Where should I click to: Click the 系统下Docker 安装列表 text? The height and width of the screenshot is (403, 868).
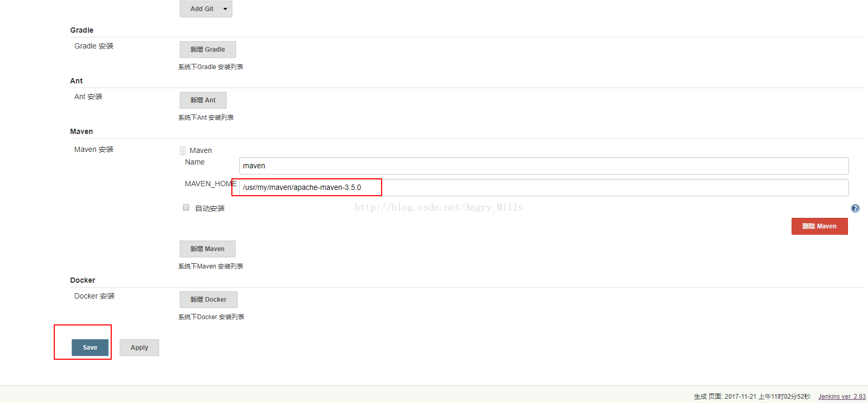coord(211,317)
